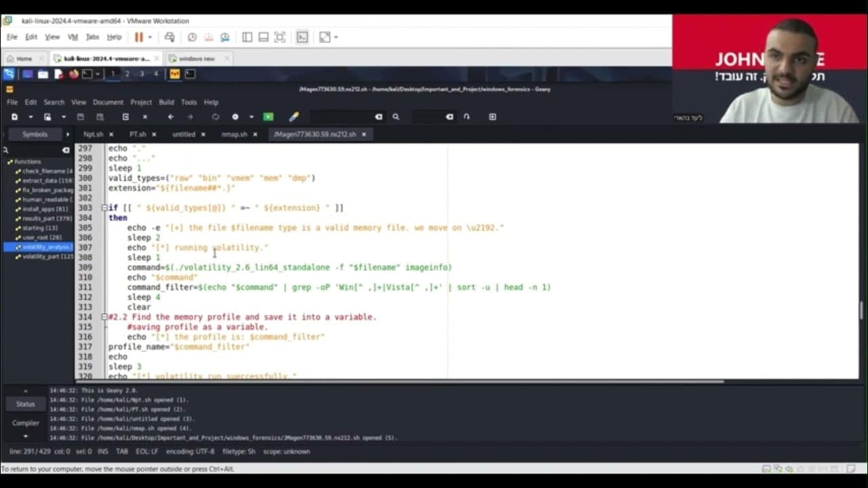
Task: Open the Build dropdown arrow in toolbar
Action: point(251,117)
